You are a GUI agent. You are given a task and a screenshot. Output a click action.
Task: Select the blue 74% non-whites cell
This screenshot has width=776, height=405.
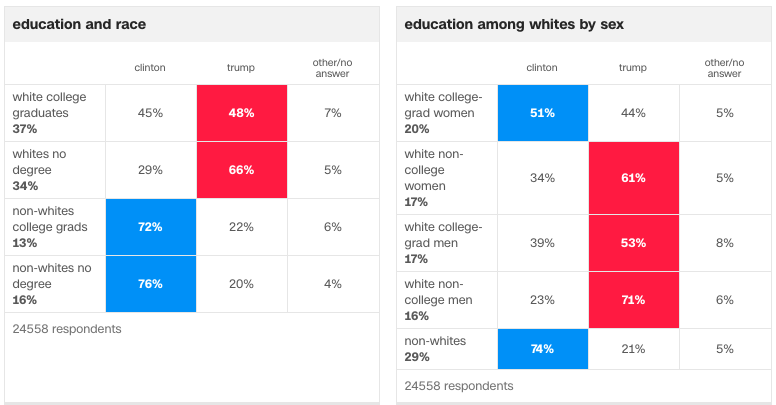coord(542,349)
